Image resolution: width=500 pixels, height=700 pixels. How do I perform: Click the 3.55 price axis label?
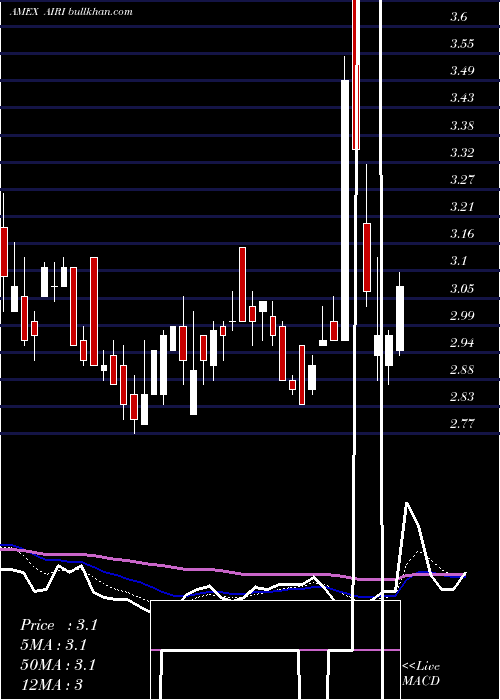(462, 44)
